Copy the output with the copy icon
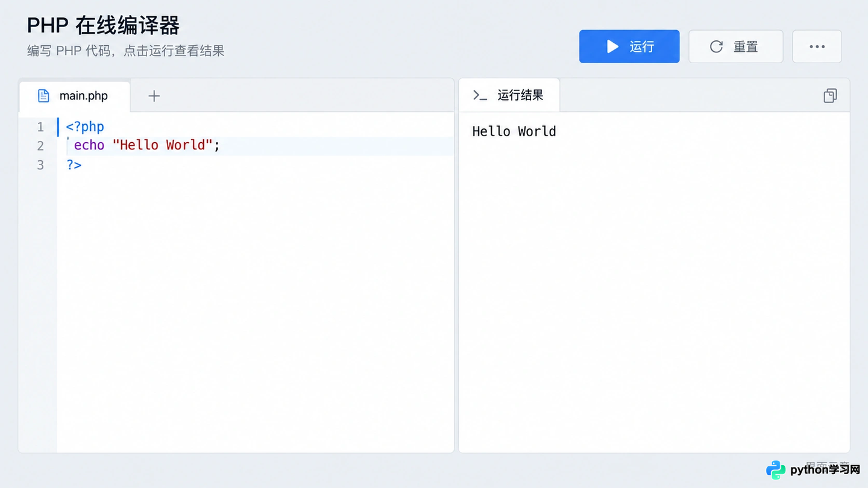868x488 pixels. [830, 96]
